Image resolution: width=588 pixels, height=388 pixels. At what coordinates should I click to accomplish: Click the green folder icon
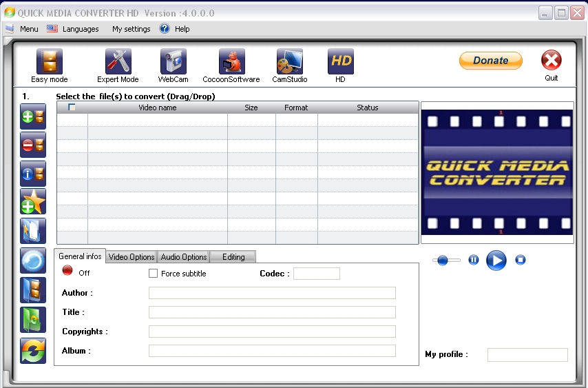point(33,320)
